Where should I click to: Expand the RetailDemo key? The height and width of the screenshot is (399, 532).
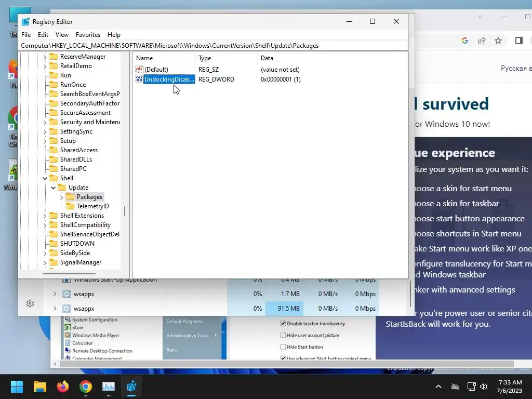(x=45, y=66)
